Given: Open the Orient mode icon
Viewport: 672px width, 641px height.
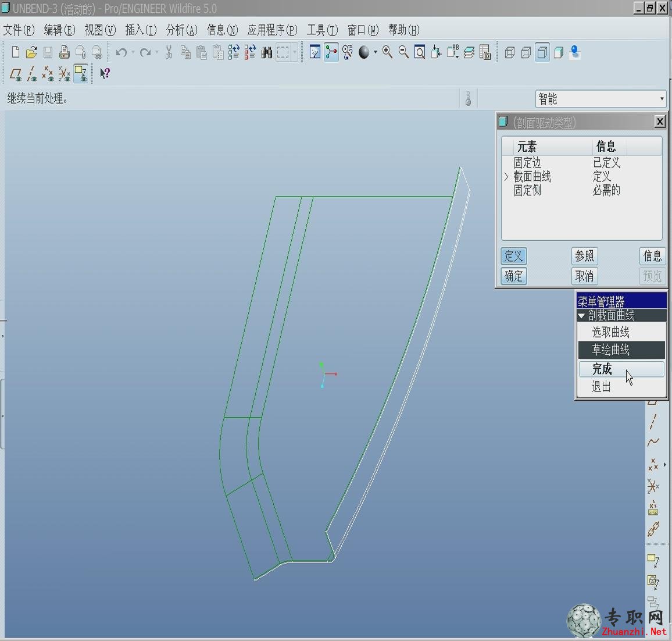Looking at the screenshot, I should (x=348, y=52).
